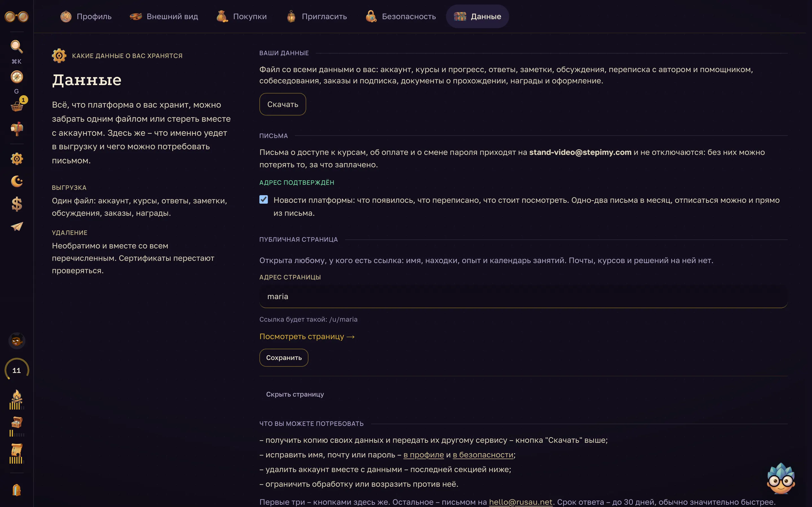Follow the Посмотреть страницу link
The height and width of the screenshot is (507, 812).
(x=307, y=336)
